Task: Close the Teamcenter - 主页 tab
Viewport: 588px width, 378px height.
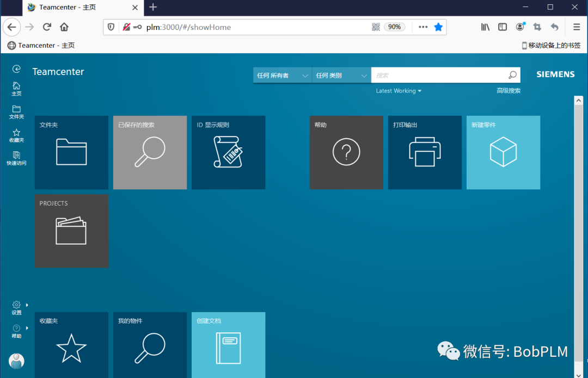Action: 135,8
